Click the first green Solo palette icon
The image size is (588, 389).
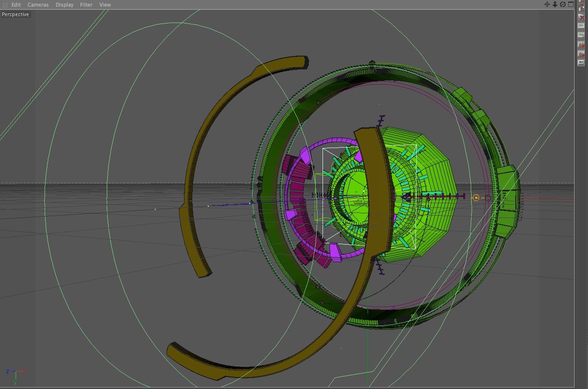click(581, 26)
